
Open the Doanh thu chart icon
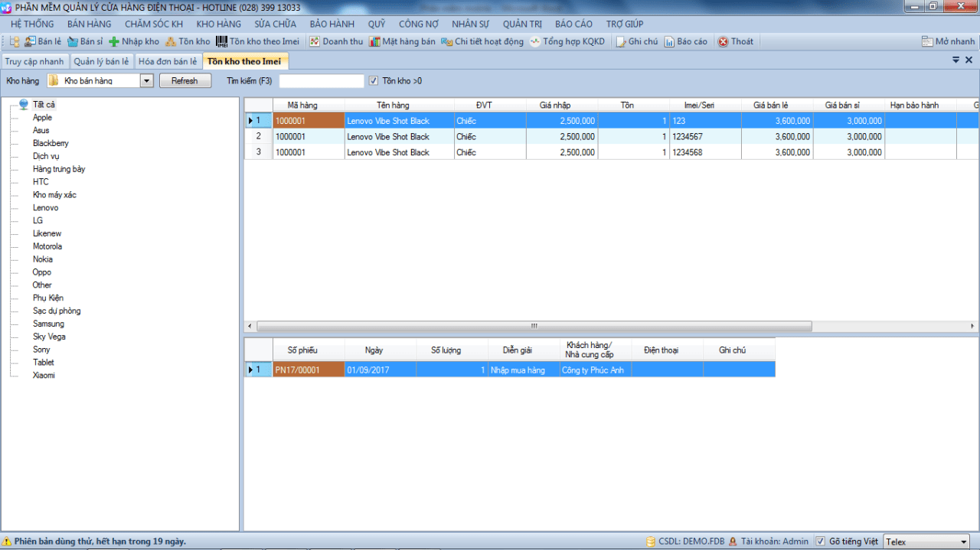tap(314, 41)
